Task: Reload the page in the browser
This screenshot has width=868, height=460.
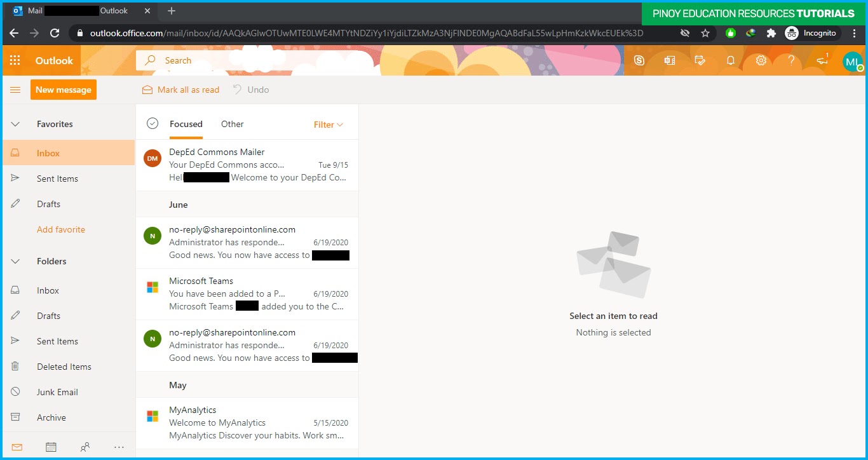Action: [x=55, y=33]
